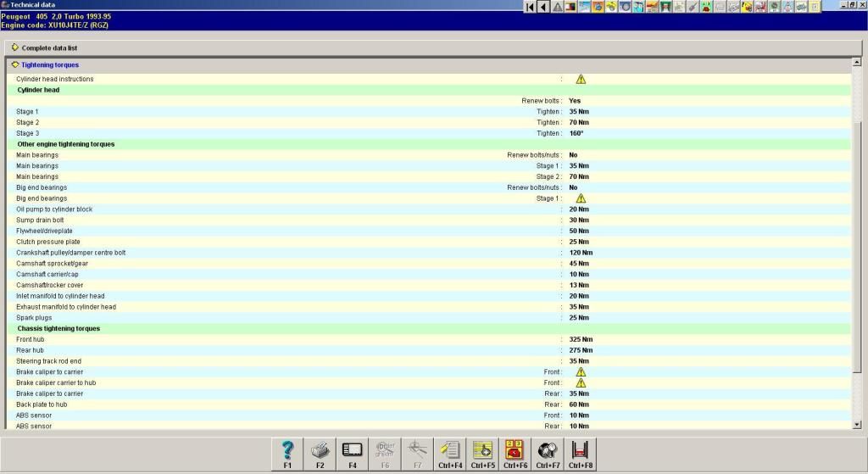Click the yellow info 'i' icon in top toolbar
Screen dimensions: 868x474
pos(815,7)
